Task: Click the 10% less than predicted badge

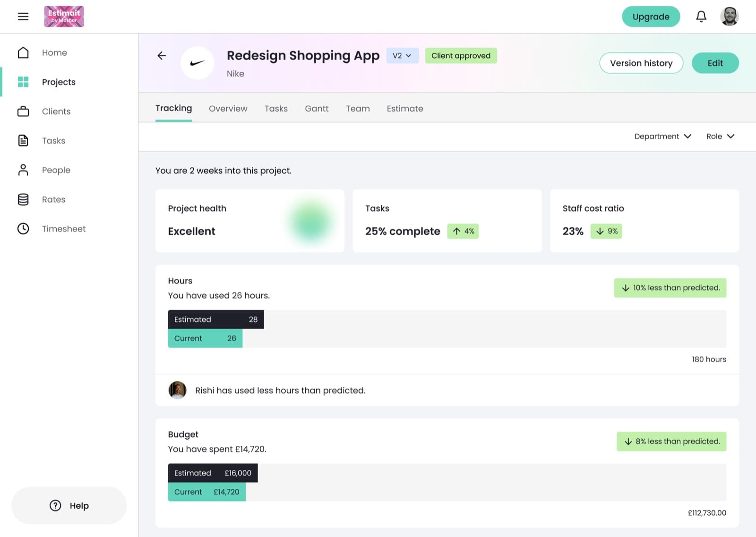Action: (670, 288)
